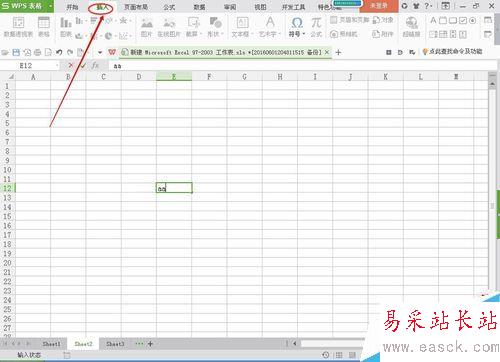Insert a checkbox form control
Image resolution: width=500 pixels, height=362 pixels.
(463, 20)
